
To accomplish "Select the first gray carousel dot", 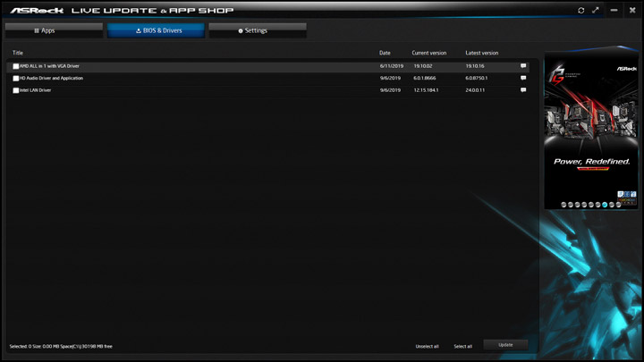I will point(563,205).
